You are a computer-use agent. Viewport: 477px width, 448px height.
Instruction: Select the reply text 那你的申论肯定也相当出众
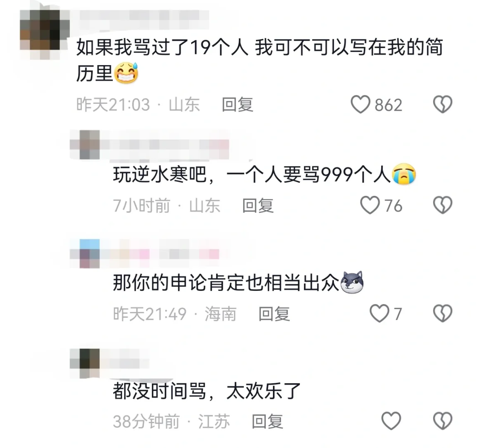tap(226, 282)
